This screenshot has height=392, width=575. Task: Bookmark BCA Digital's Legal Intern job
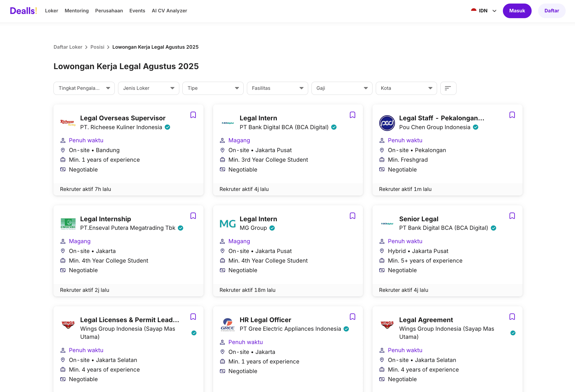click(x=353, y=115)
